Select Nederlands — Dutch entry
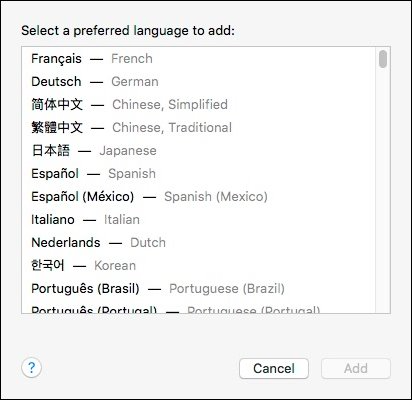The width and height of the screenshot is (412, 400). [x=199, y=243]
